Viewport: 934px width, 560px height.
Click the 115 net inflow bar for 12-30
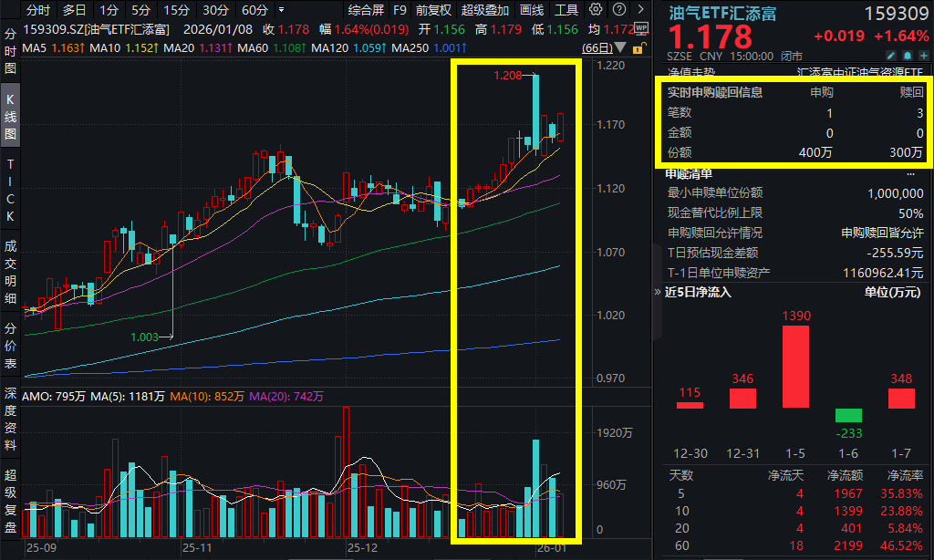point(690,405)
